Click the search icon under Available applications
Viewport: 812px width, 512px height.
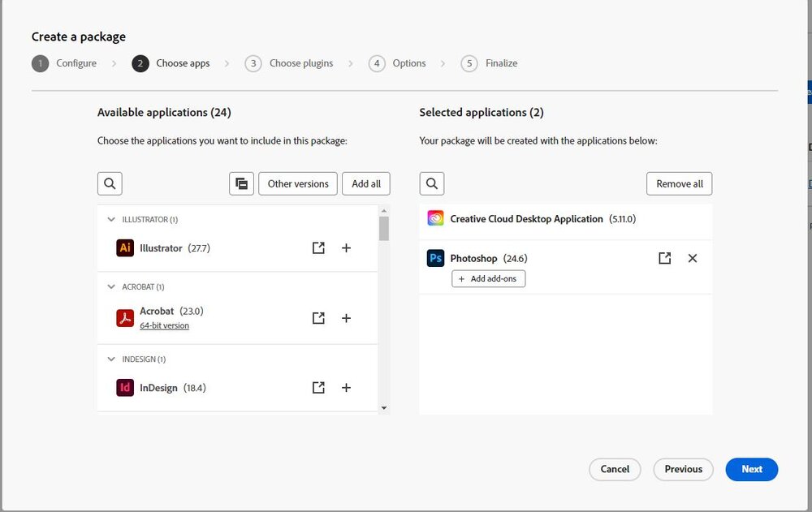pos(110,183)
